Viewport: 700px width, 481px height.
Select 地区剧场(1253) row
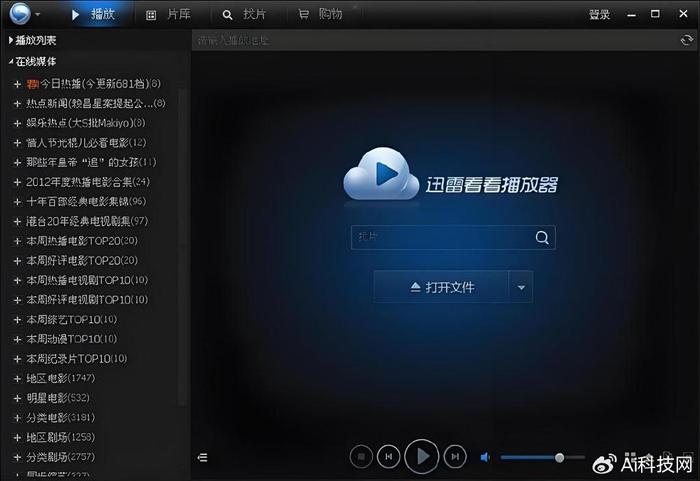pyautogui.click(x=61, y=437)
